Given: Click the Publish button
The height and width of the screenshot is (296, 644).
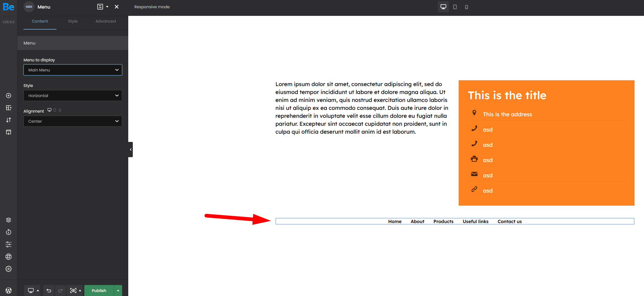Looking at the screenshot, I should click(99, 291).
